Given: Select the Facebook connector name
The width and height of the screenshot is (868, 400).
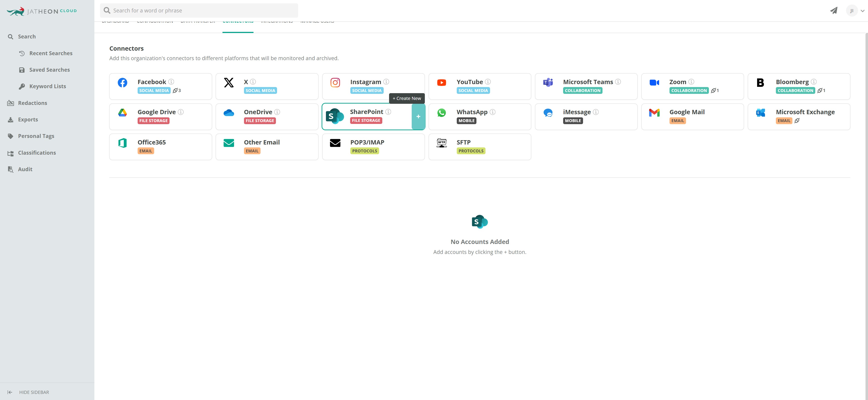Looking at the screenshot, I should coord(152,82).
